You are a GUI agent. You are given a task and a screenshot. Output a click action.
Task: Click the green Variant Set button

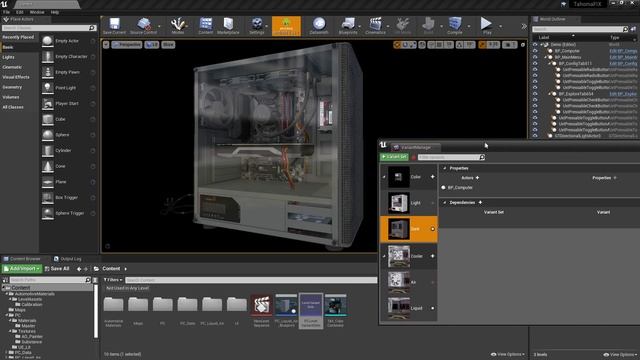coord(394,157)
